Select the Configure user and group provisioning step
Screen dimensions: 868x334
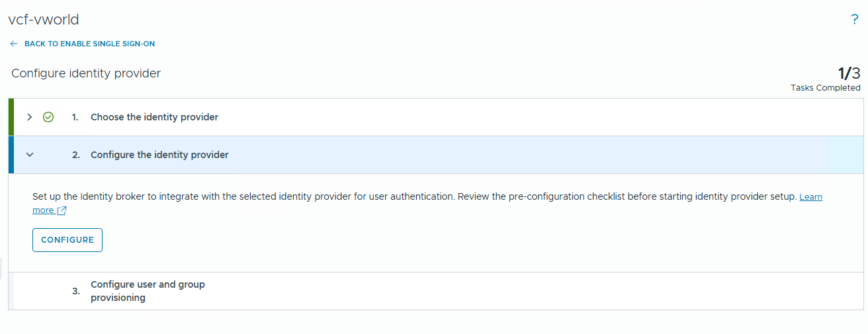click(148, 291)
